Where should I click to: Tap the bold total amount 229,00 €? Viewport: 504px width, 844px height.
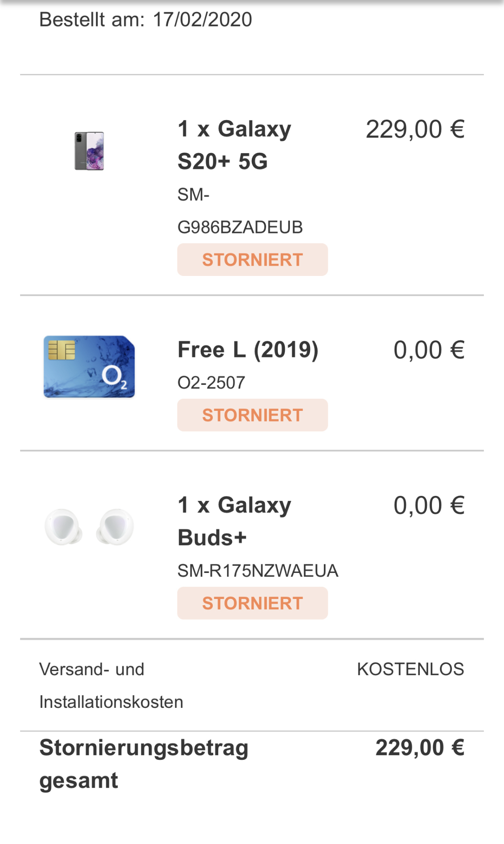pos(420,748)
